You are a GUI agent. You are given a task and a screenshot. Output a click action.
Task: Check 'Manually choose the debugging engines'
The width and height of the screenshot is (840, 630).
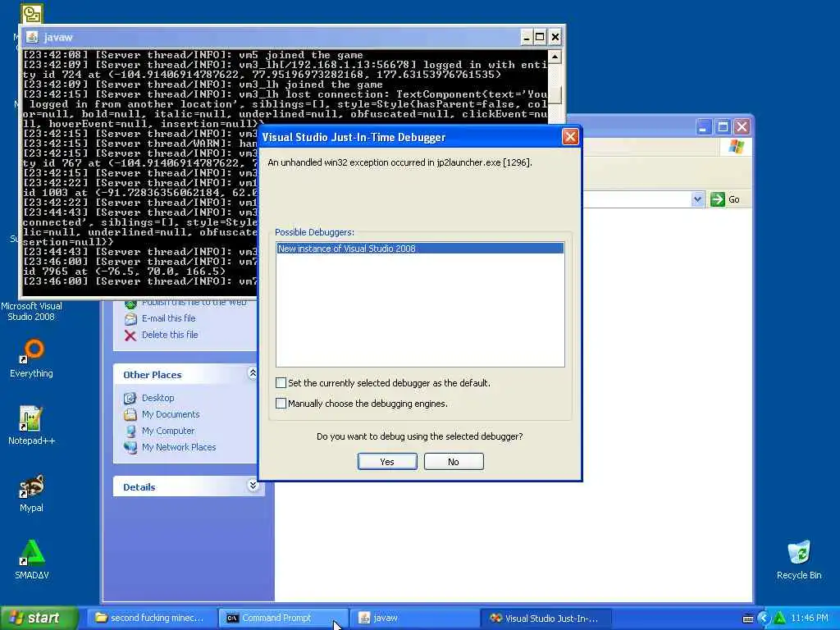click(x=281, y=403)
